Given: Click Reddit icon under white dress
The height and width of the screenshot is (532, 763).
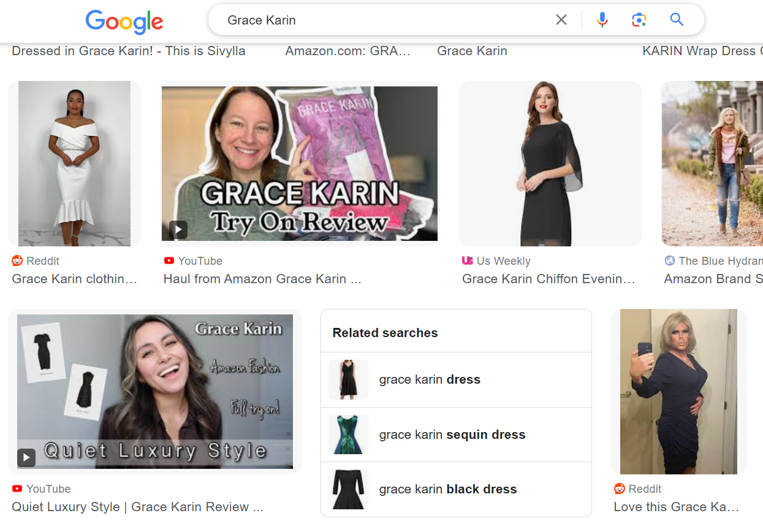Looking at the screenshot, I should pos(17,260).
